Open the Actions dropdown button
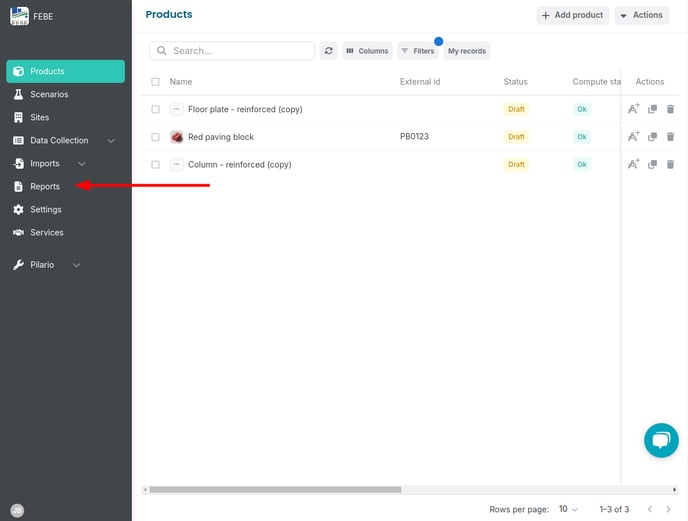688x521 pixels. (x=641, y=15)
